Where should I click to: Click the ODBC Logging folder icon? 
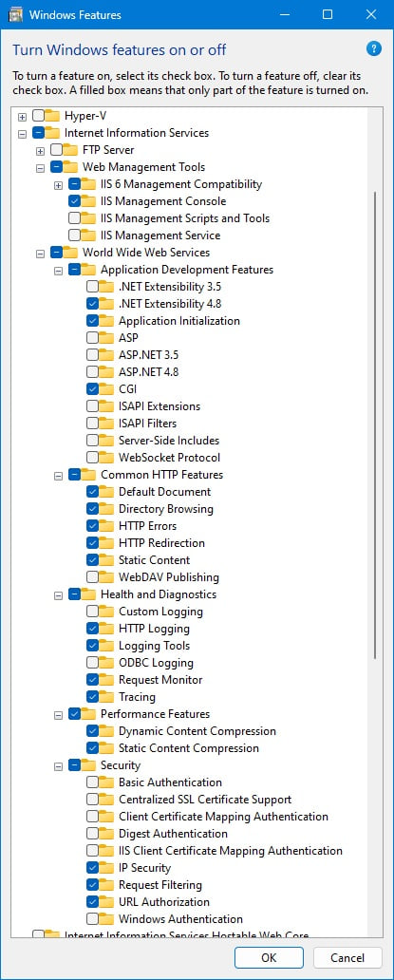[106, 663]
